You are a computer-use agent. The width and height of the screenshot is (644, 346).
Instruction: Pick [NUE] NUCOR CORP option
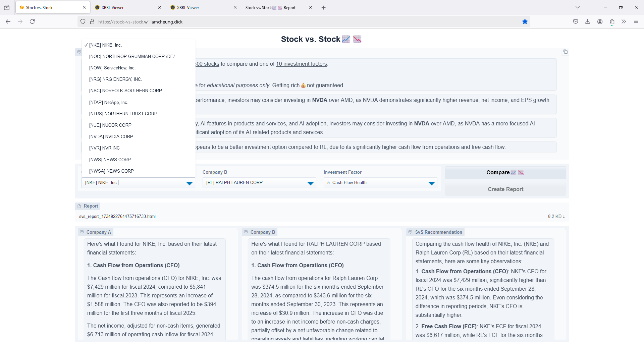(x=139, y=125)
